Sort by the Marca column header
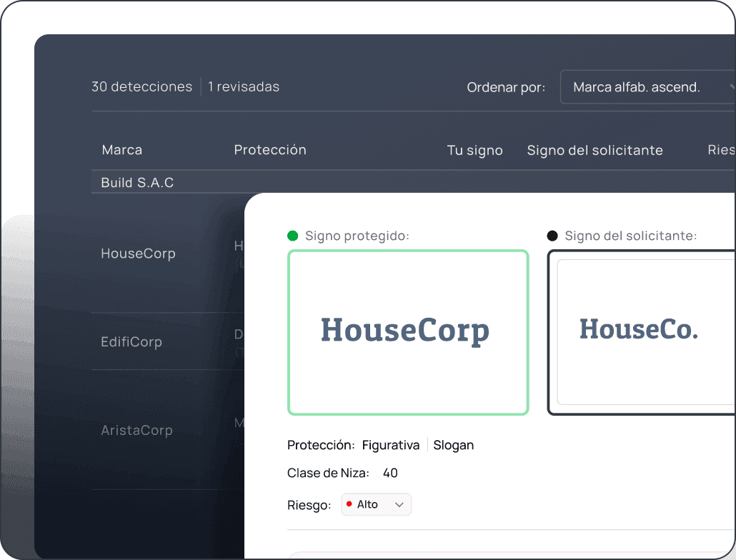736x560 pixels. (122, 149)
